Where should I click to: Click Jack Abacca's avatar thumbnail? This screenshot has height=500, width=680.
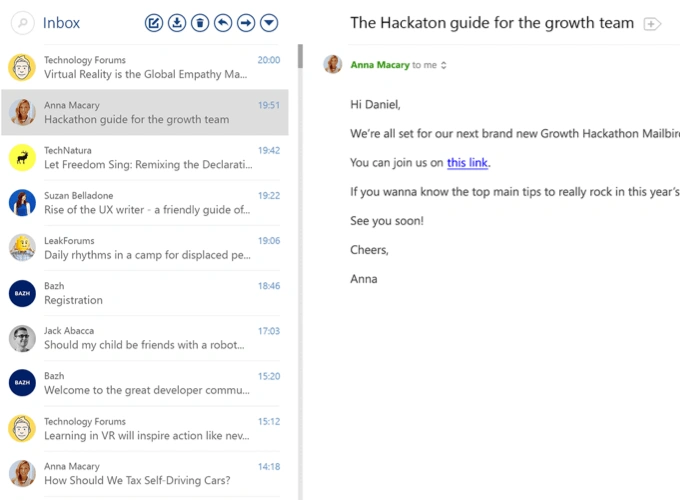[22, 338]
